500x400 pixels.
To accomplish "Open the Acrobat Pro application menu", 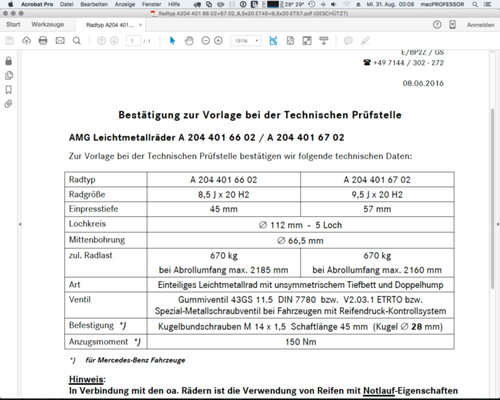I will tap(37, 4).
